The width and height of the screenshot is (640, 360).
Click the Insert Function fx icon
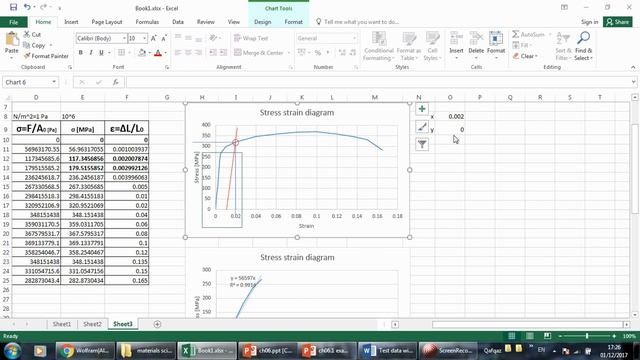tap(116, 82)
